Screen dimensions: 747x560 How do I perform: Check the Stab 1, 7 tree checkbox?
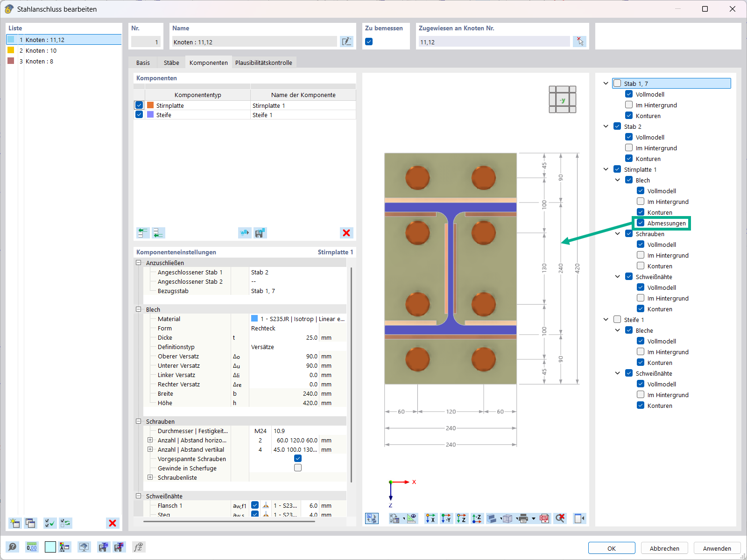click(x=617, y=83)
